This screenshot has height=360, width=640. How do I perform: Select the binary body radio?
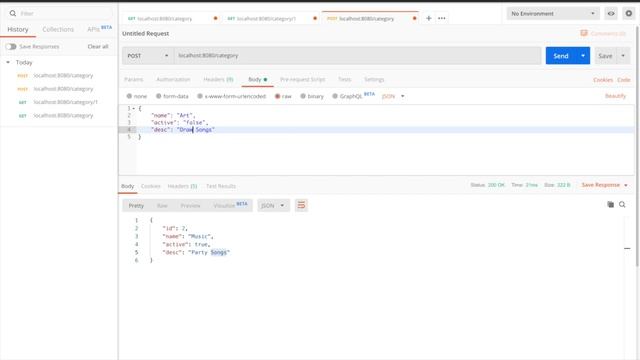pos(303,96)
